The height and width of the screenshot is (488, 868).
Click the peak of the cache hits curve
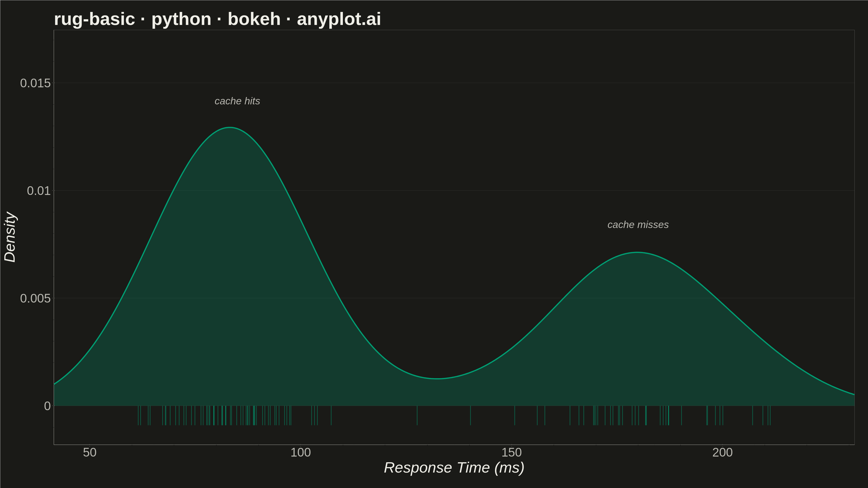coord(229,127)
